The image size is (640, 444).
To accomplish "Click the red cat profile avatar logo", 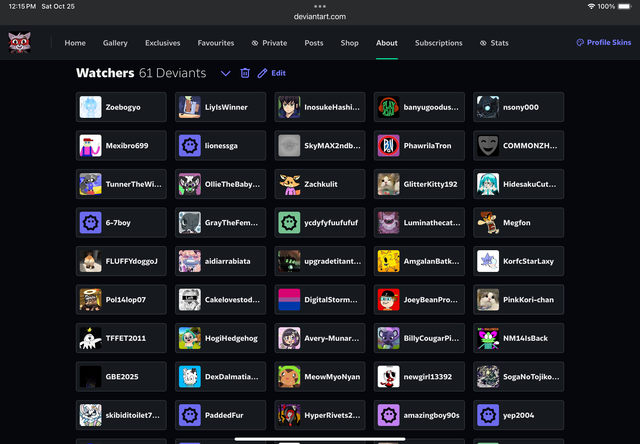I will (x=20, y=42).
